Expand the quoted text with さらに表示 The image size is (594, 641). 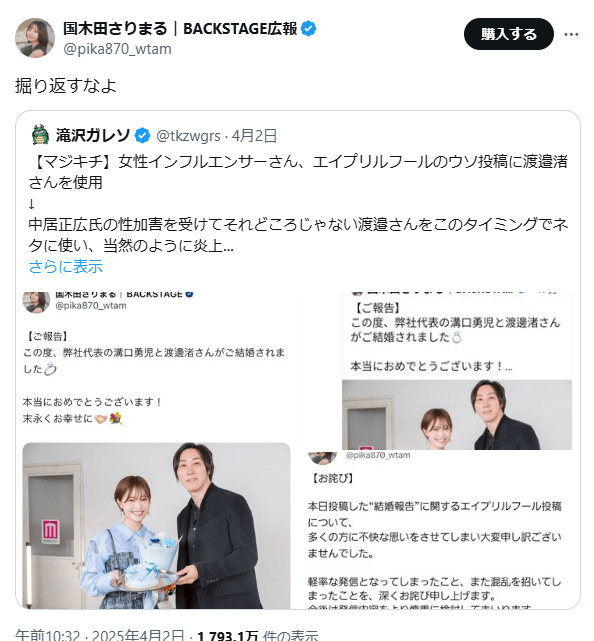(65, 267)
